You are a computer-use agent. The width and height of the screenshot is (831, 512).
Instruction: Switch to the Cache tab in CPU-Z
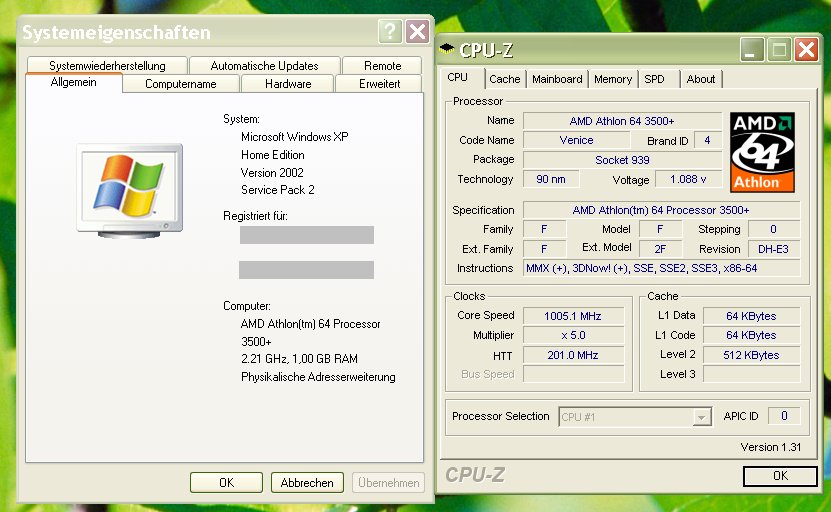[505, 79]
